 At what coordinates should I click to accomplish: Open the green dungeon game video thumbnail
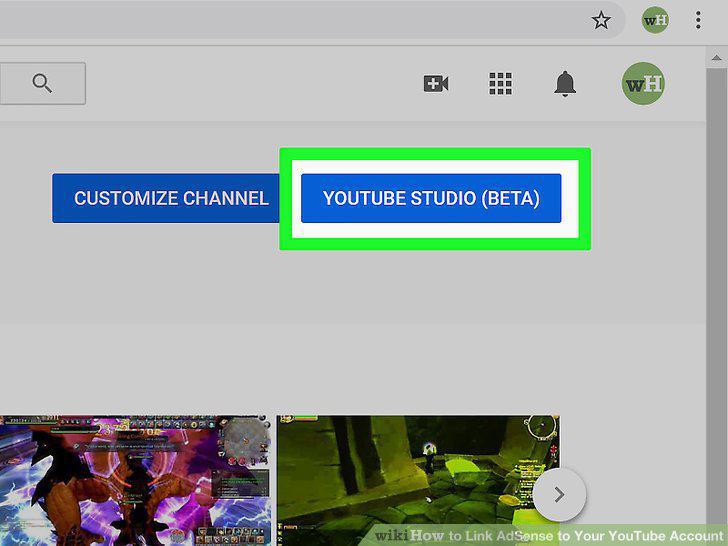pyautogui.click(x=418, y=481)
